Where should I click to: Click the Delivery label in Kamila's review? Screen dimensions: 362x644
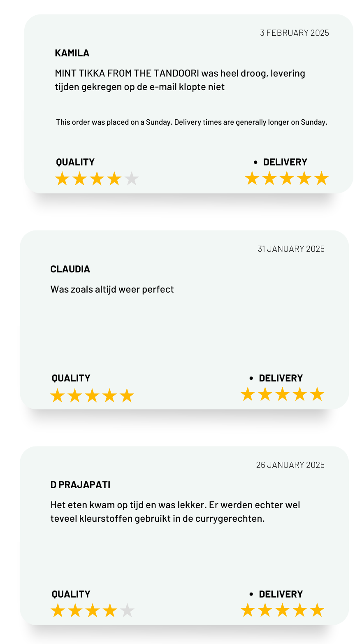285,162
